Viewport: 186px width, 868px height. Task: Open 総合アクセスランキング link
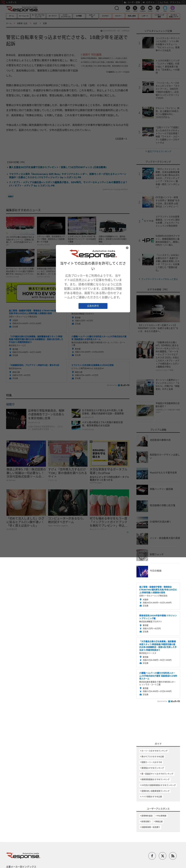tap(159, 151)
